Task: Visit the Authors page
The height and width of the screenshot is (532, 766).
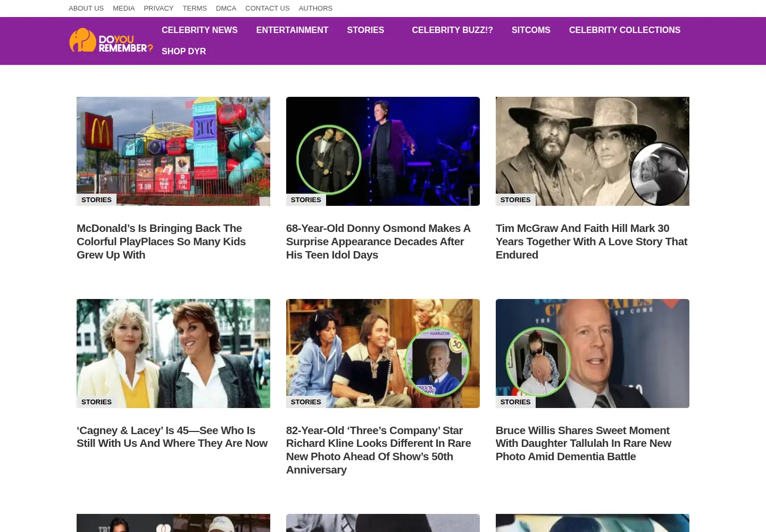Action: click(x=315, y=9)
